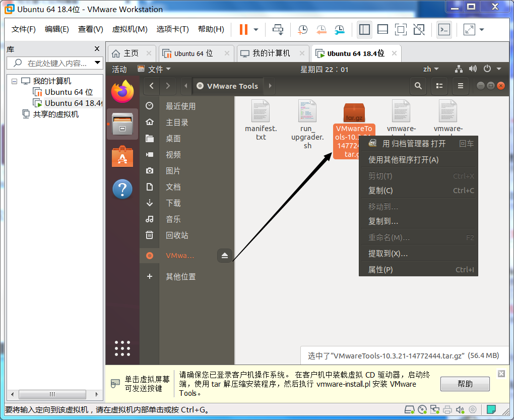This screenshot has width=514, height=420.
Task: Click the volume icon in Ubuntu top bar
Action: (x=472, y=69)
